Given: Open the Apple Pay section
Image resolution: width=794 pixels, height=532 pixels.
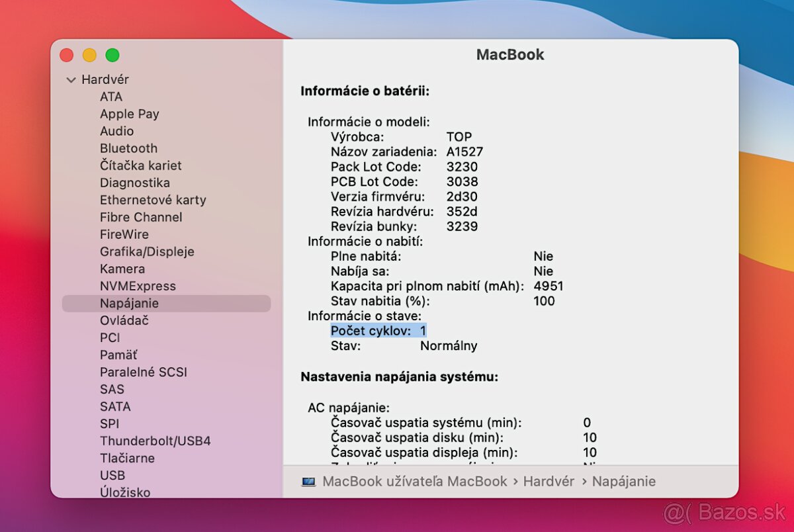Looking at the screenshot, I should (x=129, y=114).
